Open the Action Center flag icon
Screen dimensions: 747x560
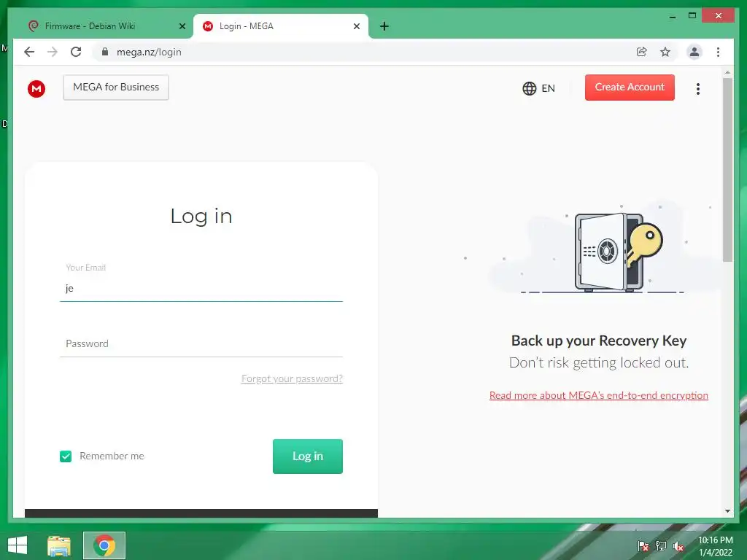[x=643, y=546]
